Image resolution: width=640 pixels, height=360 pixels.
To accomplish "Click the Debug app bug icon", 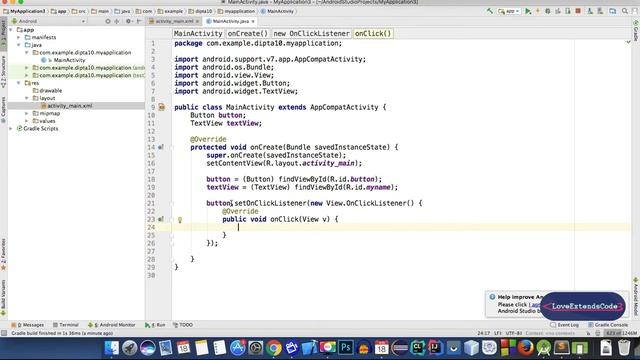I will pos(548,11).
